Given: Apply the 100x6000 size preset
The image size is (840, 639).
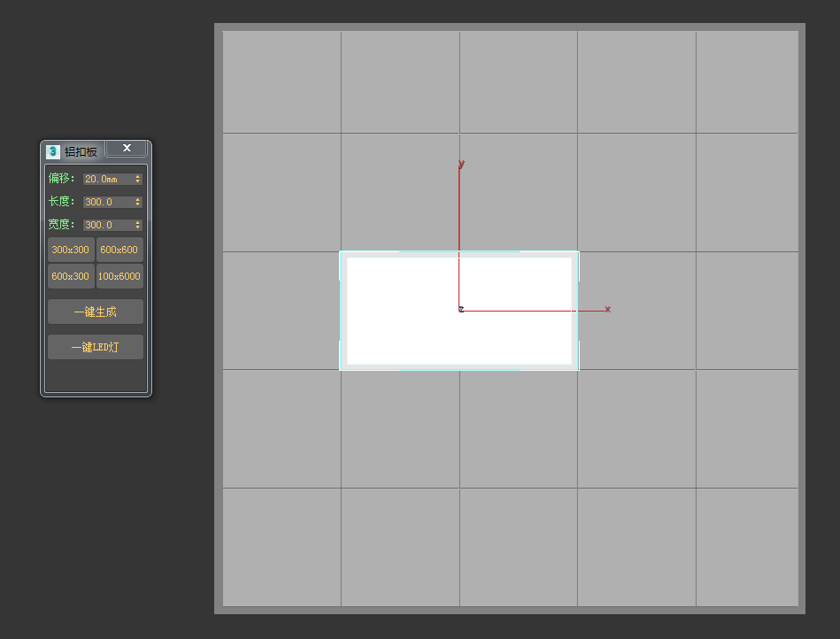Looking at the screenshot, I should click(119, 276).
